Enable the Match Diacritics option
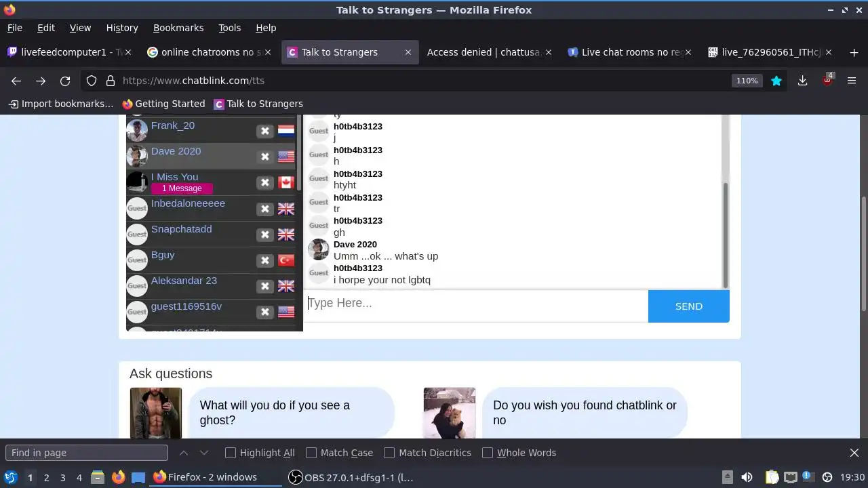 [x=389, y=453]
